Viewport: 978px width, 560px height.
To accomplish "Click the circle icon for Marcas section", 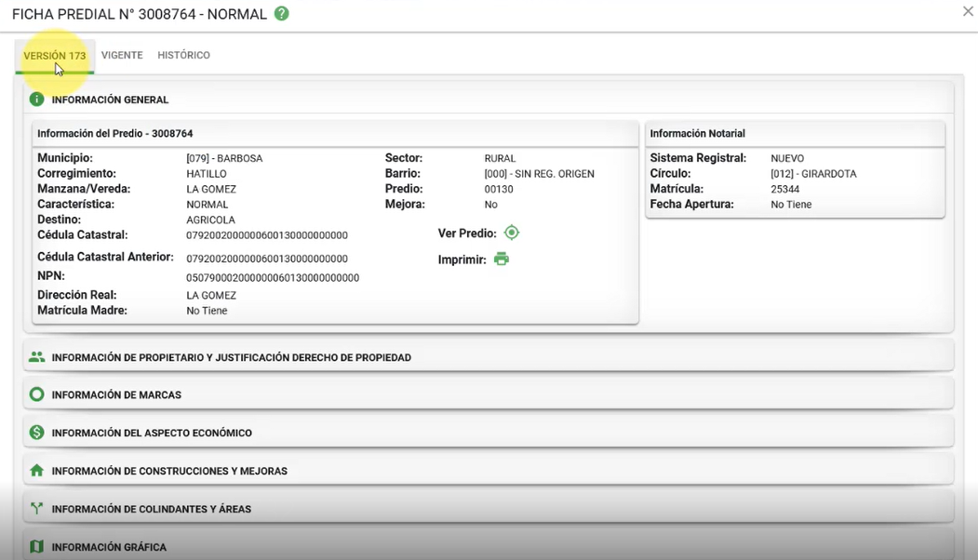I will (x=36, y=394).
